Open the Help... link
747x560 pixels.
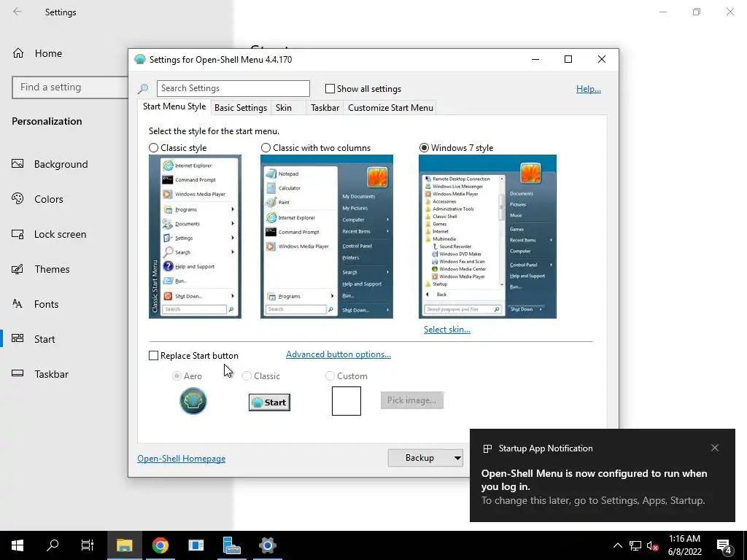pos(589,88)
